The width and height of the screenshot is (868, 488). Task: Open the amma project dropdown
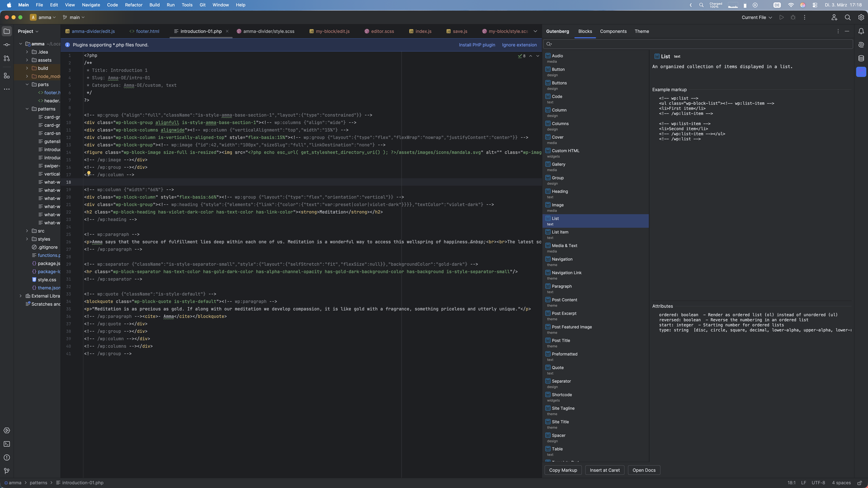43,17
